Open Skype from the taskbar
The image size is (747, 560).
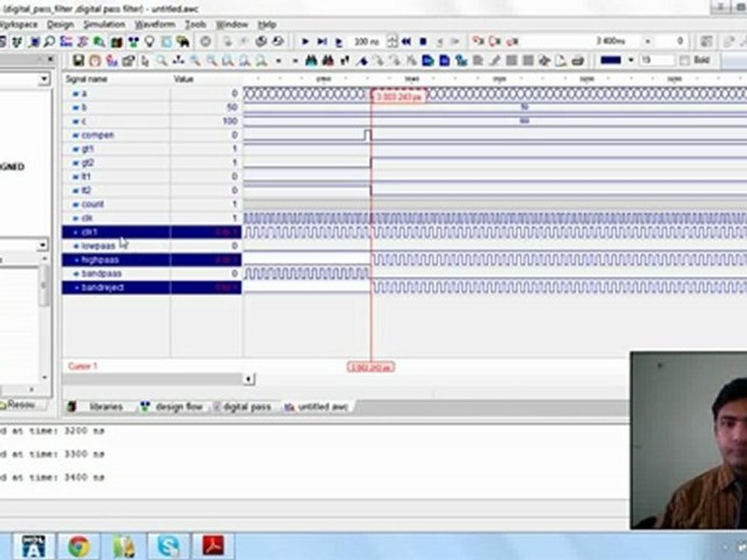click(x=168, y=546)
